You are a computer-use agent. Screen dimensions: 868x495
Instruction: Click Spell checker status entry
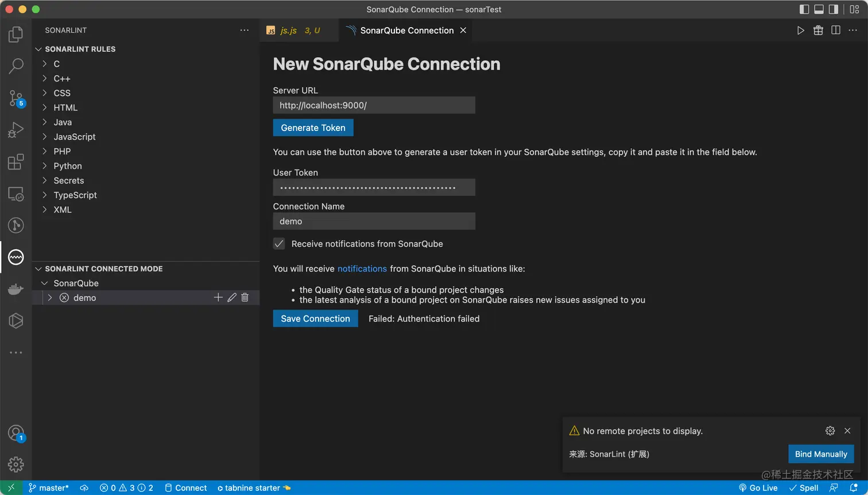click(x=804, y=488)
